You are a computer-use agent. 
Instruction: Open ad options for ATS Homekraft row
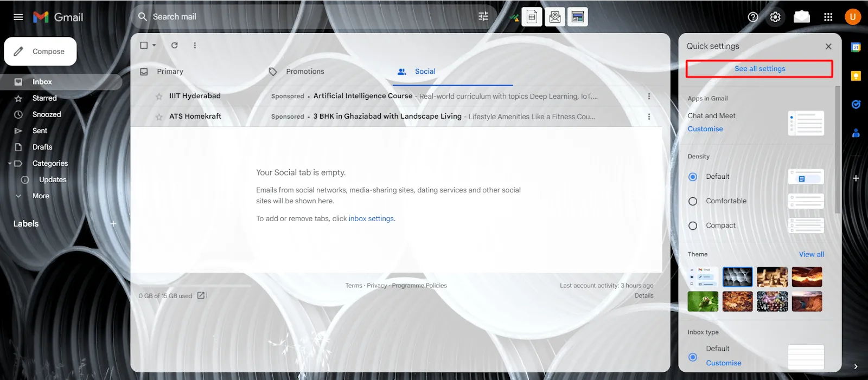(649, 117)
